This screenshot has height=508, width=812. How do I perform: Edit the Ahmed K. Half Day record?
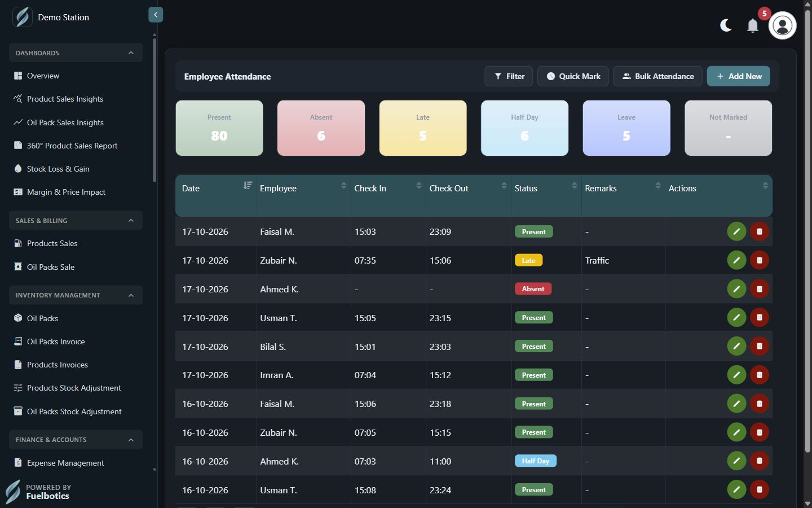(736, 461)
